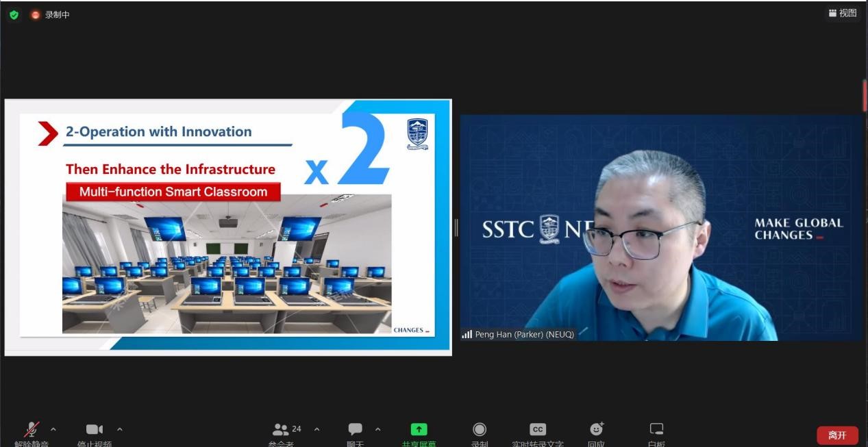The height and width of the screenshot is (447, 868).
Task: Click the red recording status indicator
Action: [36, 14]
